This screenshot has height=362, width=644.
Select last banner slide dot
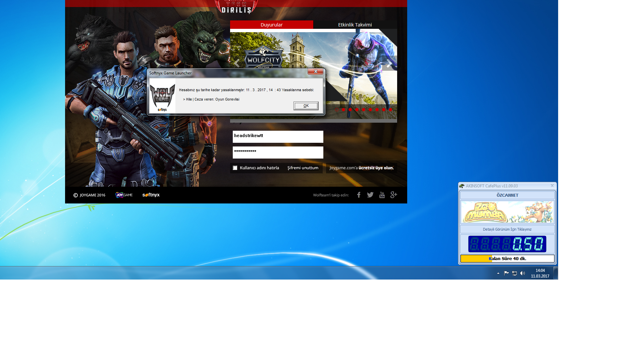(x=390, y=110)
